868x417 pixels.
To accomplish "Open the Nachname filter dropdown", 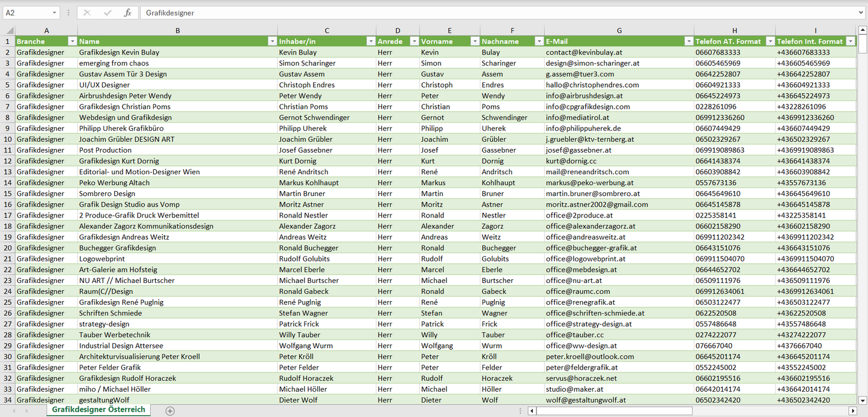I will (x=539, y=41).
